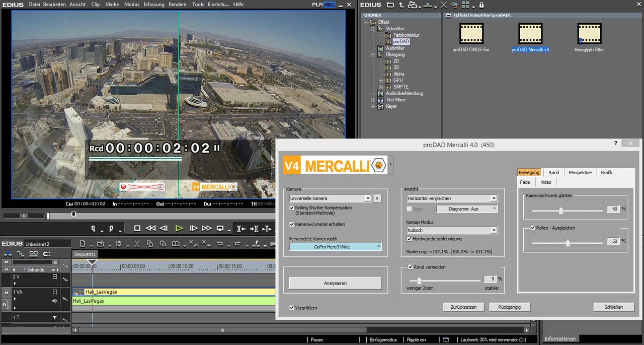Expand the SMPTE transitions folder
The height and width of the screenshot is (345, 644).
click(381, 87)
